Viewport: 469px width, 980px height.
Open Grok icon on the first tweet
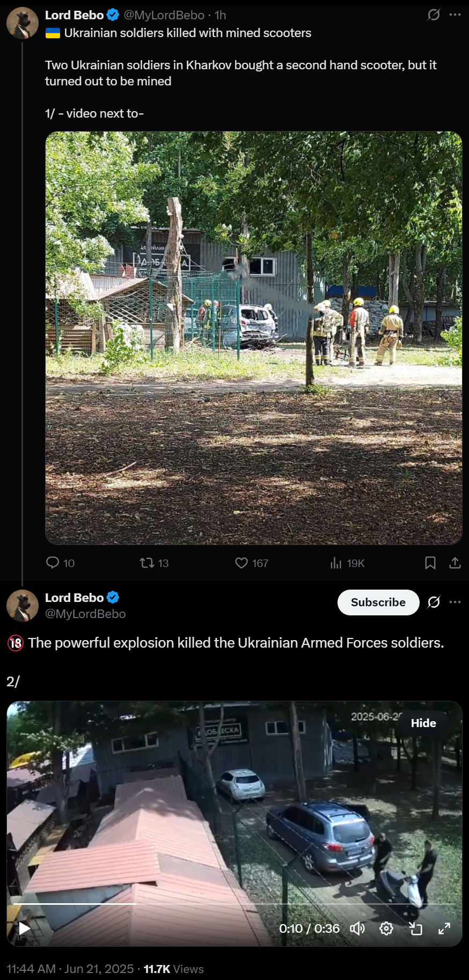[x=434, y=15]
